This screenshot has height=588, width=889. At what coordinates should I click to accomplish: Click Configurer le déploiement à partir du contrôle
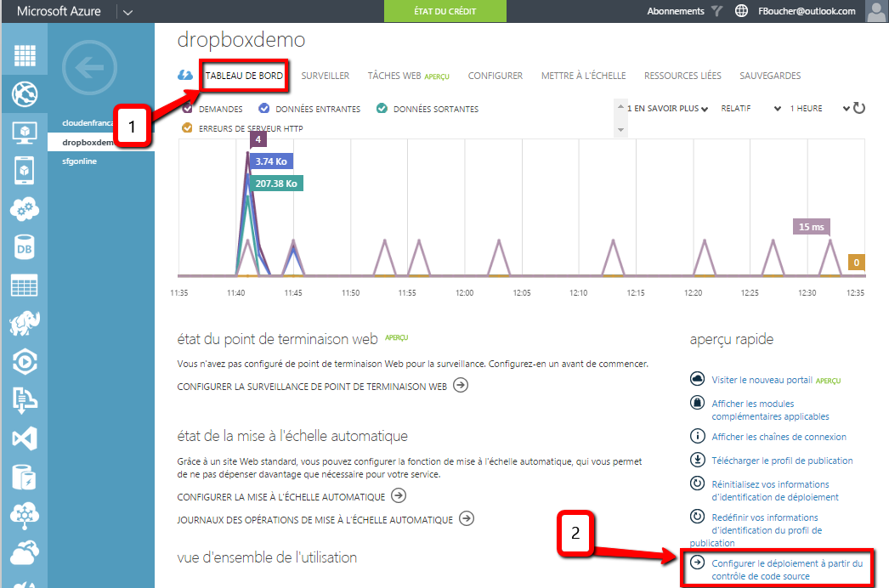[787, 570]
